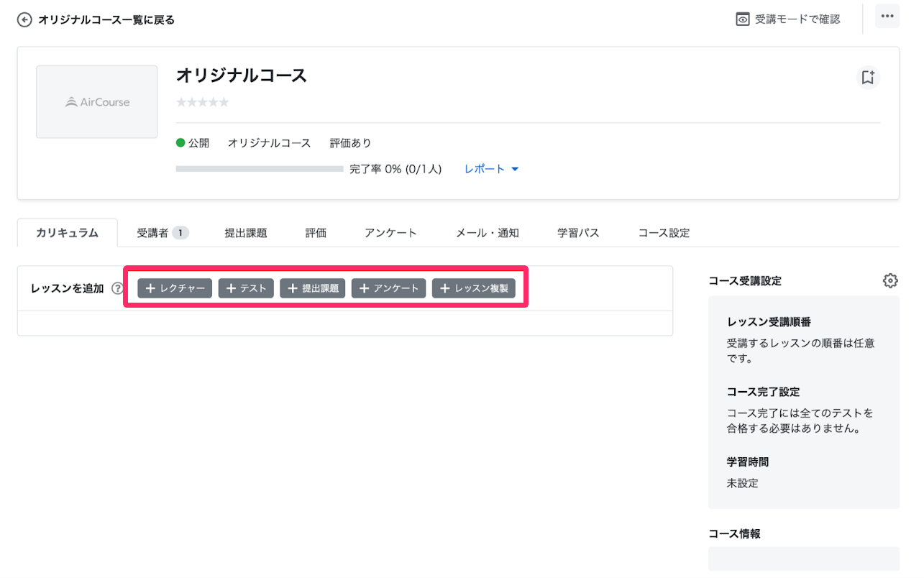924x578 pixels.
Task: Click the 受講者 count badge 1
Action: click(180, 233)
